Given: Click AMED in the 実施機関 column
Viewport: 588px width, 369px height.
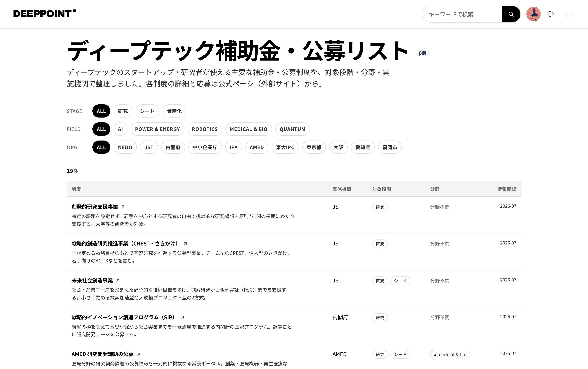Looking at the screenshot, I should [339, 354].
